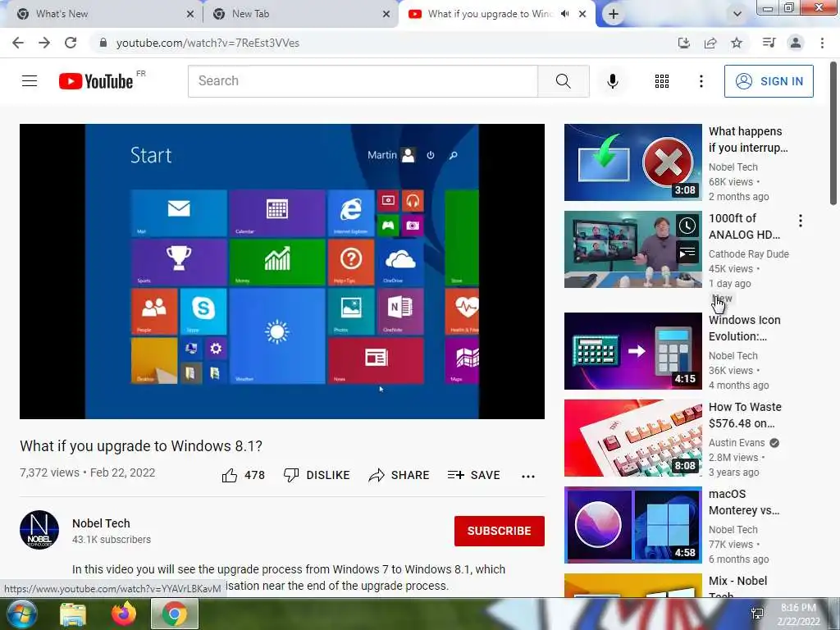Open the Chrome three-dot menu
The height and width of the screenshot is (630, 840).
[822, 43]
